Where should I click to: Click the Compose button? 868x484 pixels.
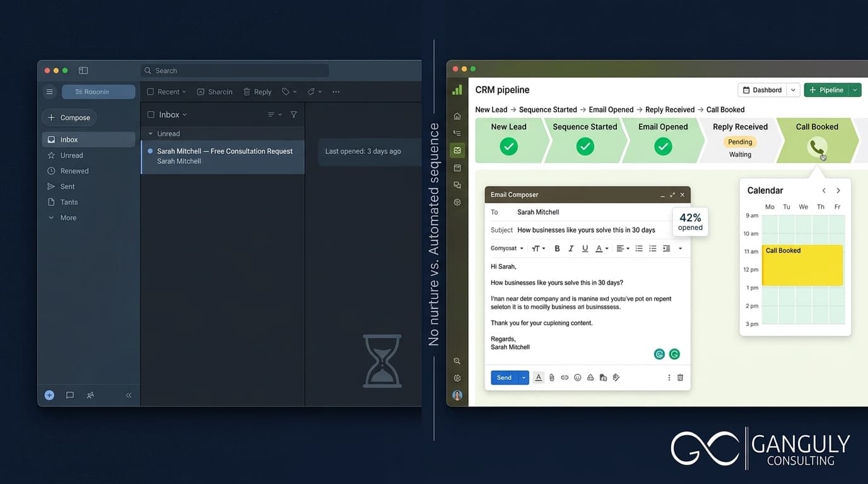coord(69,118)
